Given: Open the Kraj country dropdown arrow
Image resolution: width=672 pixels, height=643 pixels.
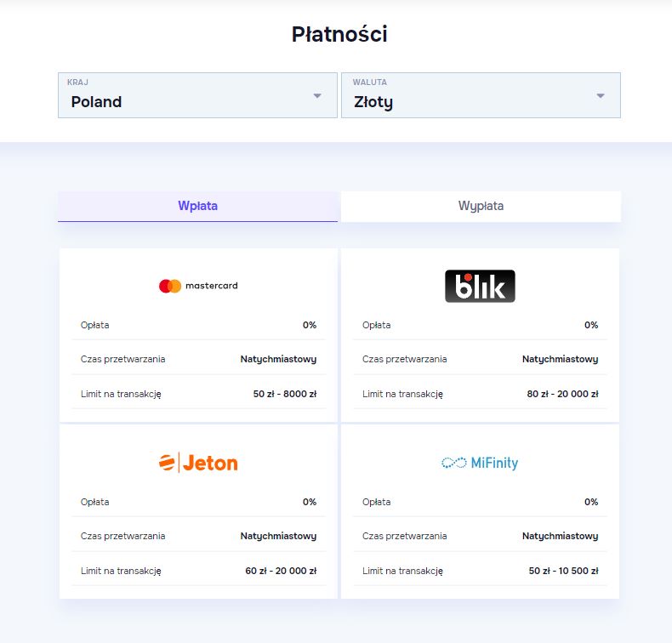Looking at the screenshot, I should [x=317, y=95].
